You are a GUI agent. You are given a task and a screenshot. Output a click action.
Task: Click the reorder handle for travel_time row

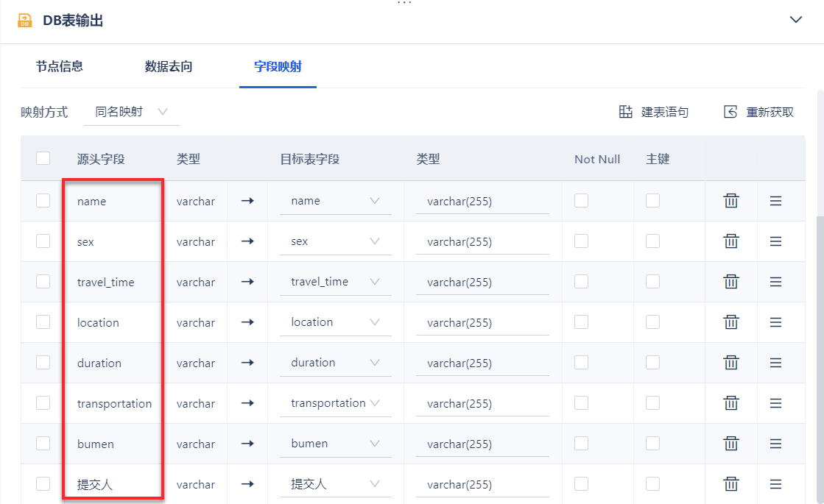tap(775, 282)
